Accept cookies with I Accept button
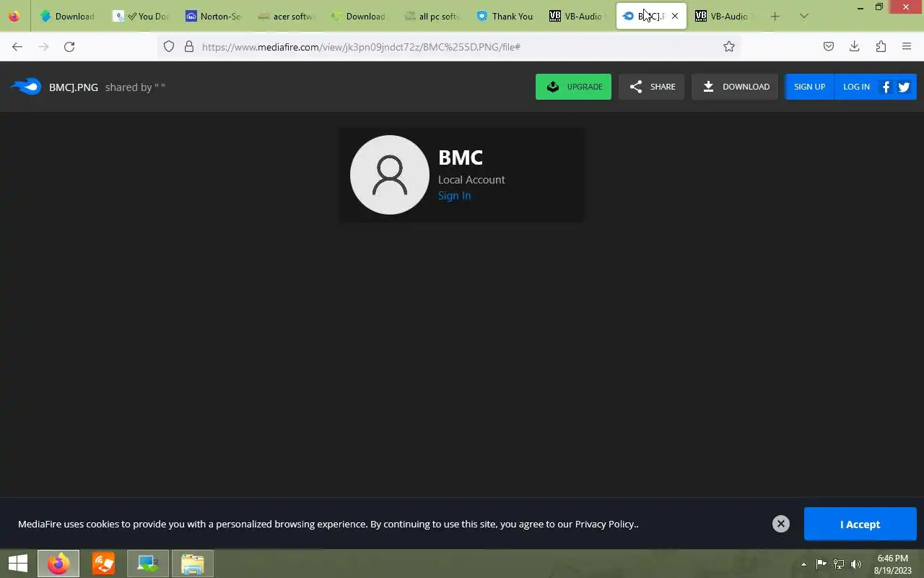Viewport: 924px width, 578px height. tap(860, 524)
